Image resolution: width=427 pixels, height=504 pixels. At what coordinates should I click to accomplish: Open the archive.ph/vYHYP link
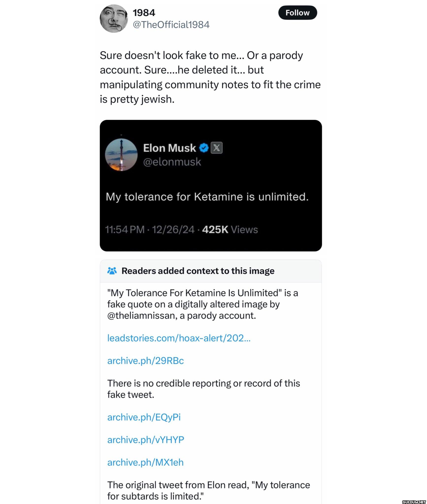(146, 440)
